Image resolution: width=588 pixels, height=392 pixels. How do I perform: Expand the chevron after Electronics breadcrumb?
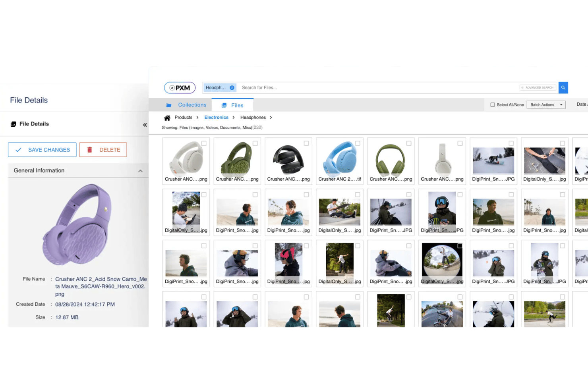(x=234, y=118)
